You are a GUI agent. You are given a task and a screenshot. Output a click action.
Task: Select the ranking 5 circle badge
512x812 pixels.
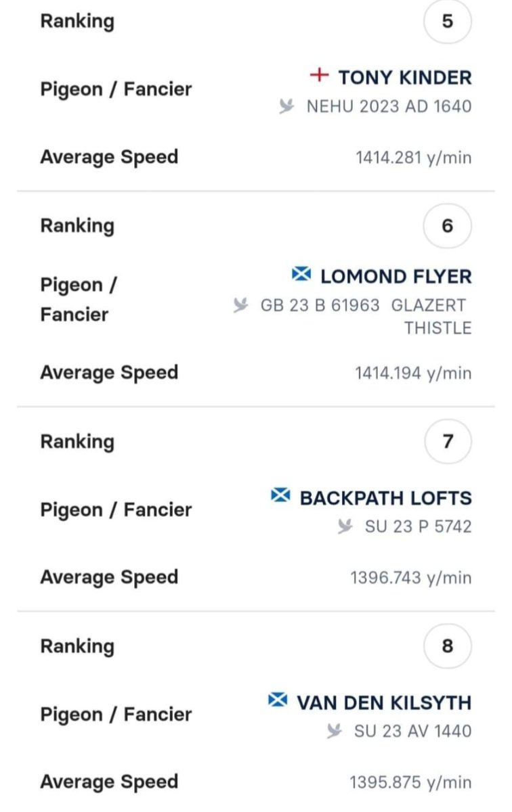click(447, 21)
